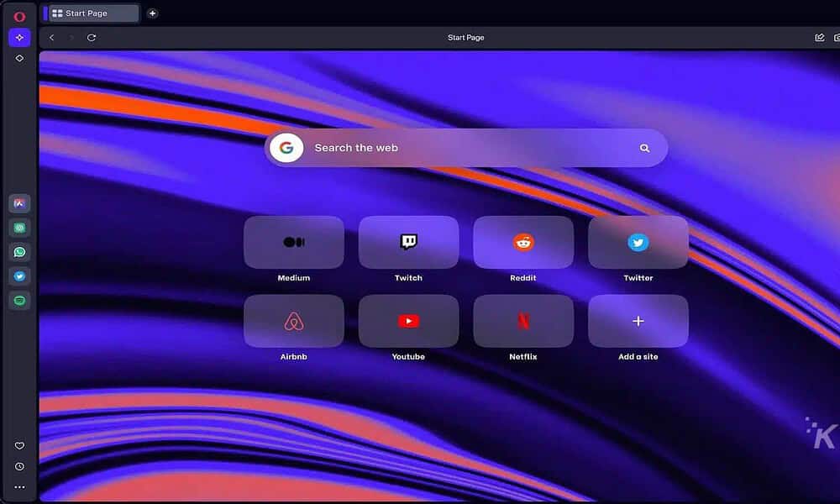The width and height of the screenshot is (840, 504).
Task: Click the red Opera logo menu
Action: tap(18, 14)
